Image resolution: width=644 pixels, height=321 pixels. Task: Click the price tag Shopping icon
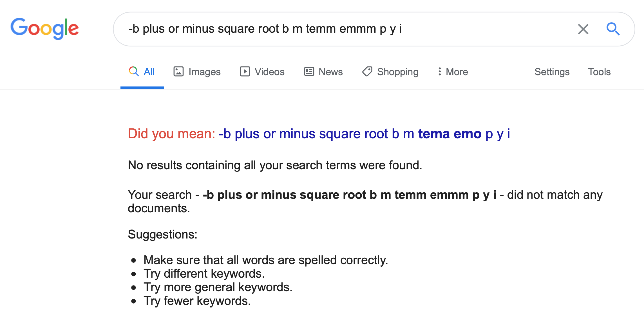(x=367, y=72)
